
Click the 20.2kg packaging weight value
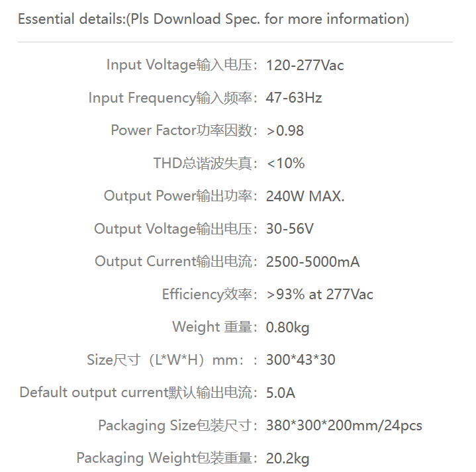pos(288,459)
